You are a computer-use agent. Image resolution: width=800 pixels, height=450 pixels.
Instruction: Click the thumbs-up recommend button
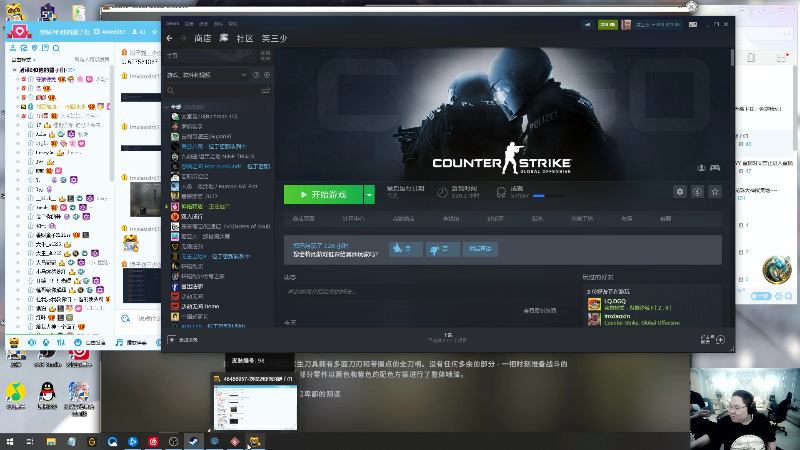[405, 249]
